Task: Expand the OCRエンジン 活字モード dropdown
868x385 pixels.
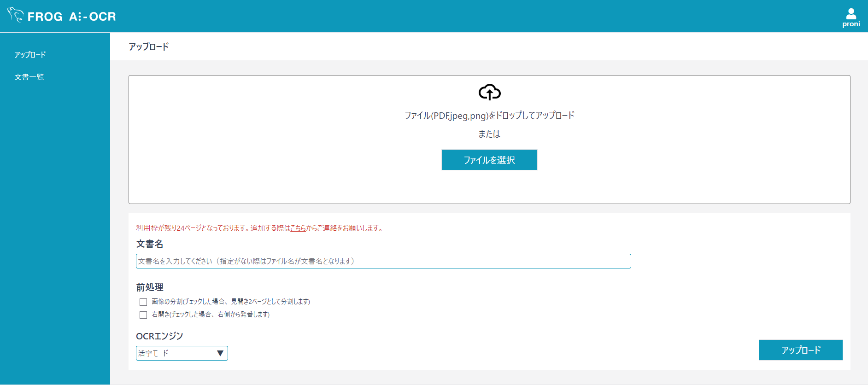Action: [x=182, y=353]
